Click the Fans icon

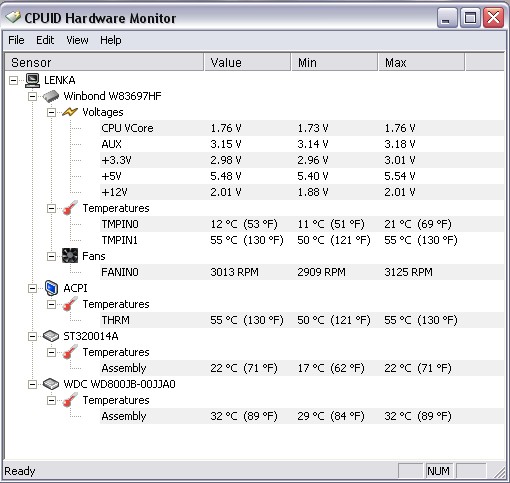[70, 256]
